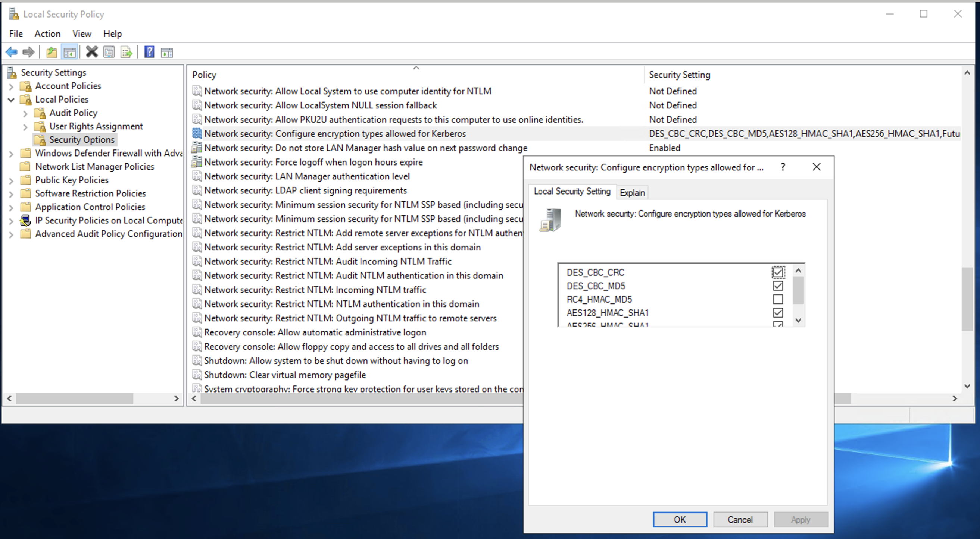Screen dimensions: 980x539
Task: Click the Up one level folder icon
Action: [52, 52]
